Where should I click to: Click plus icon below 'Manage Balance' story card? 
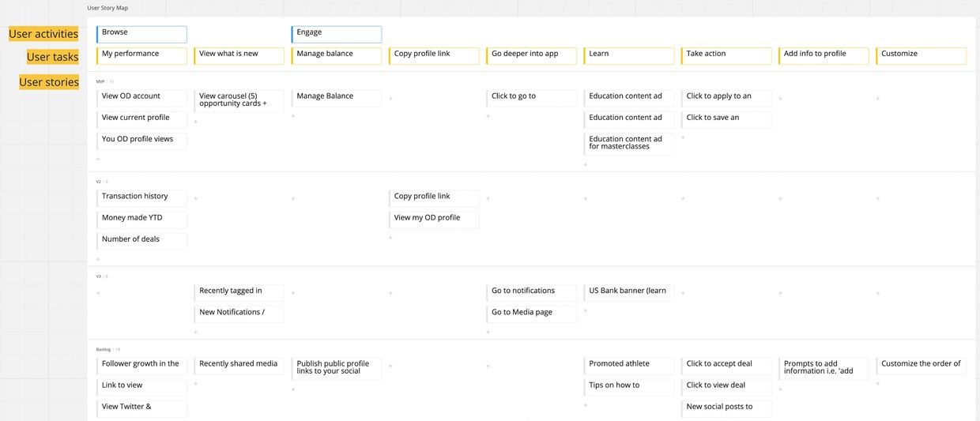coord(293,116)
